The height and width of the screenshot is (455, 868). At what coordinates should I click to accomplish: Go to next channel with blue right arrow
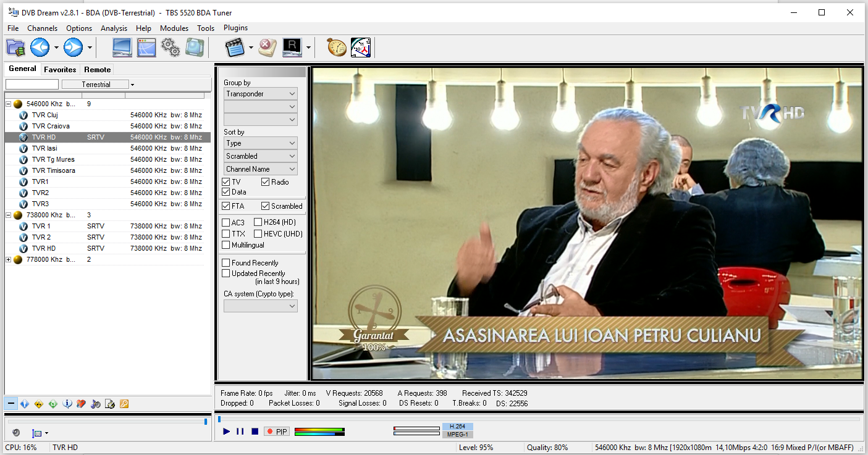[74, 47]
